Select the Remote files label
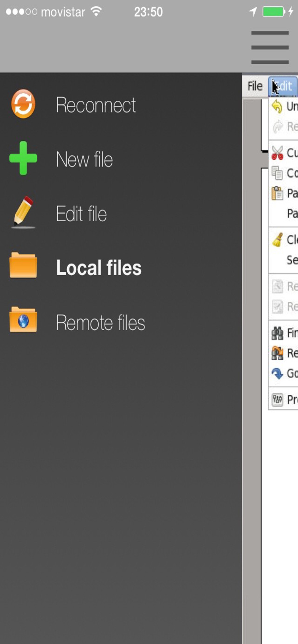This screenshot has height=644, width=298. [x=100, y=322]
